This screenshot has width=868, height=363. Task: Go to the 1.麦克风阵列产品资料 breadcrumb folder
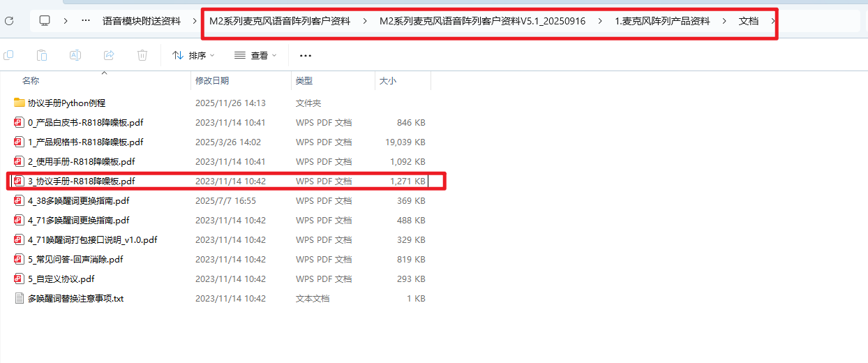point(662,21)
